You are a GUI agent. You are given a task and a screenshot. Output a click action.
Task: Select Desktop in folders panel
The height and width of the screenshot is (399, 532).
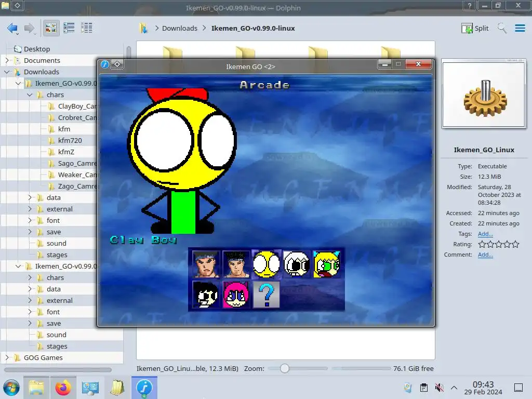(37, 49)
